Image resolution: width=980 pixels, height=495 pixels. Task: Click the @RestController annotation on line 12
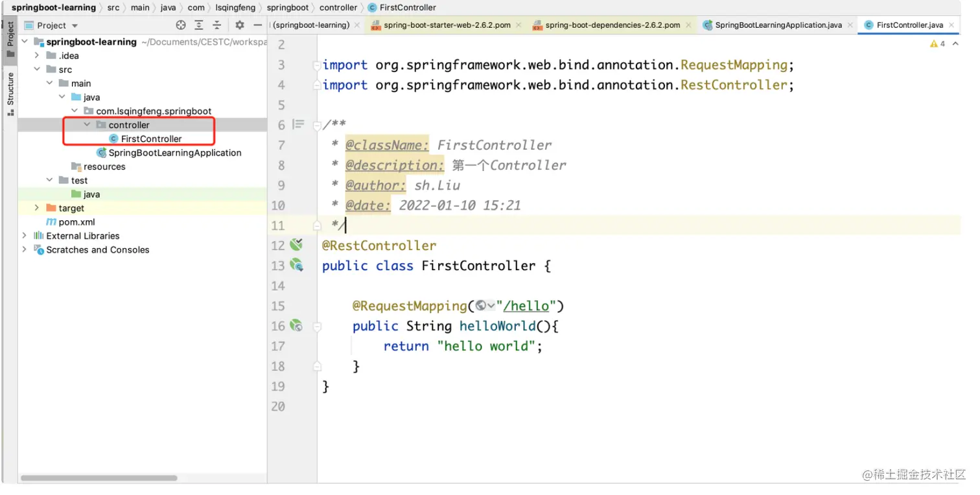coord(379,246)
